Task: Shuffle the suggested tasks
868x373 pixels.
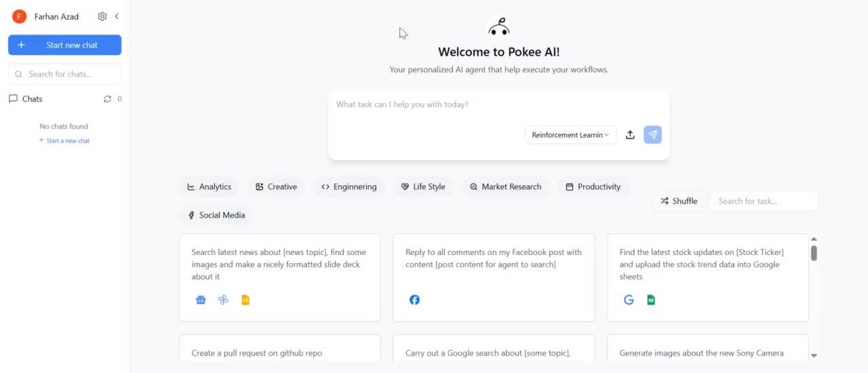Action: pos(679,201)
